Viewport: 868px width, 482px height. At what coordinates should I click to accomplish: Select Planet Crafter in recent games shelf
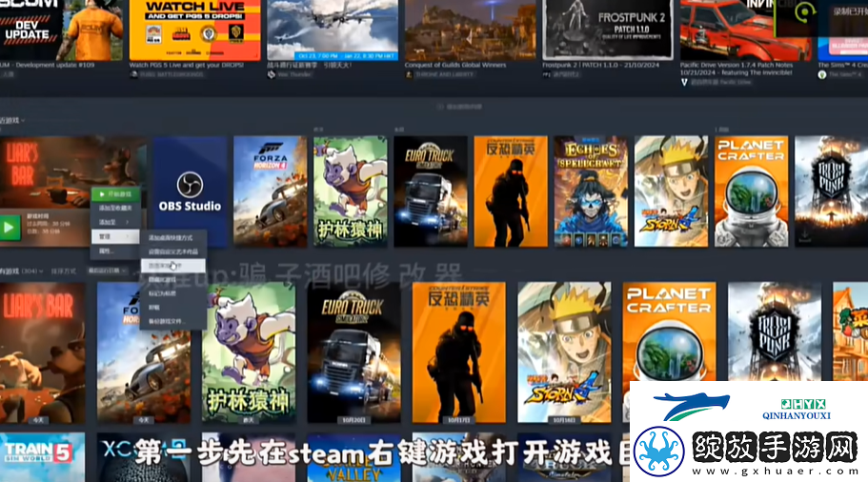751,191
